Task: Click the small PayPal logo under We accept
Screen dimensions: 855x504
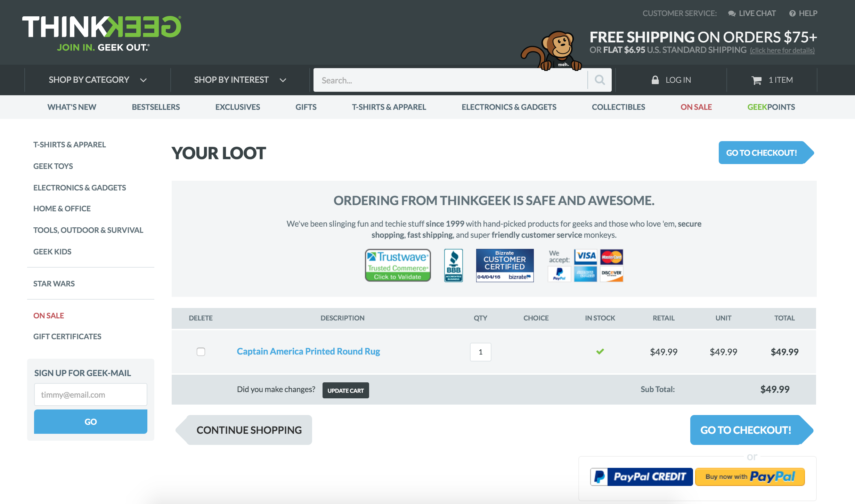Action: 559,274
